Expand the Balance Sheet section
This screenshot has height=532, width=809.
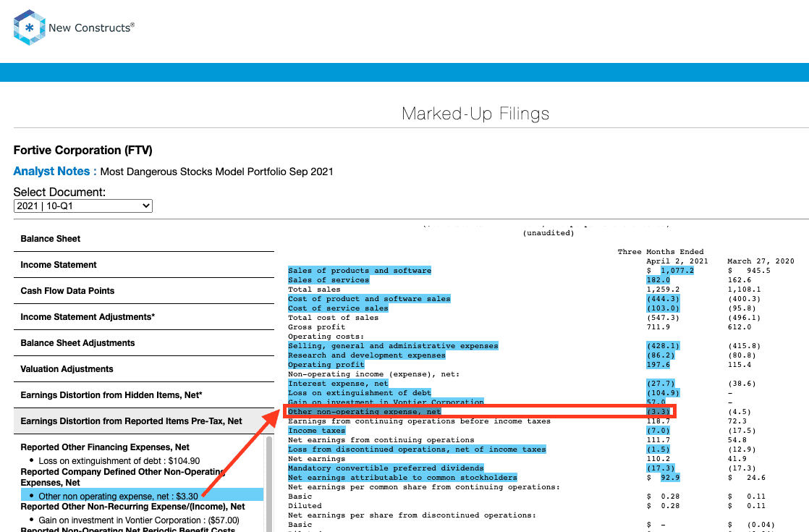tap(143, 239)
